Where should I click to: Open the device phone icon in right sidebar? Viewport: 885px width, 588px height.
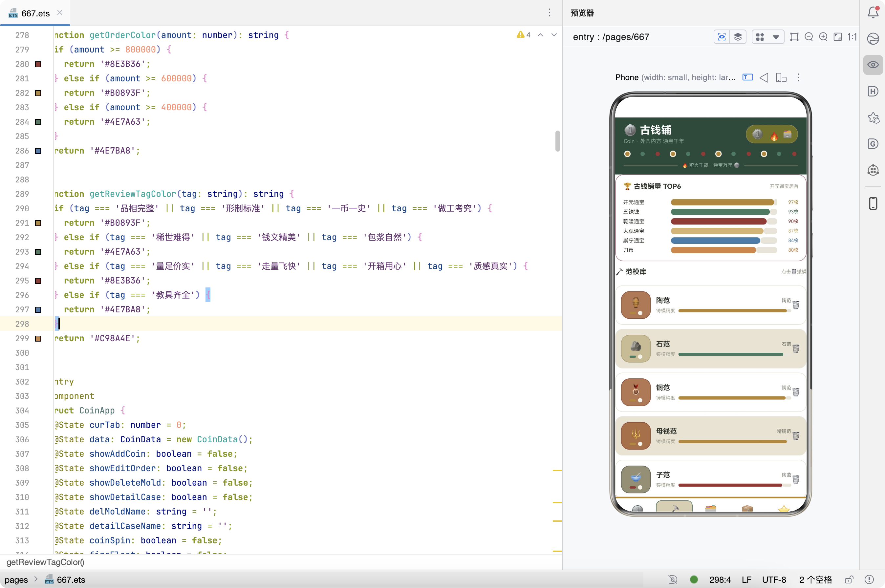click(873, 203)
